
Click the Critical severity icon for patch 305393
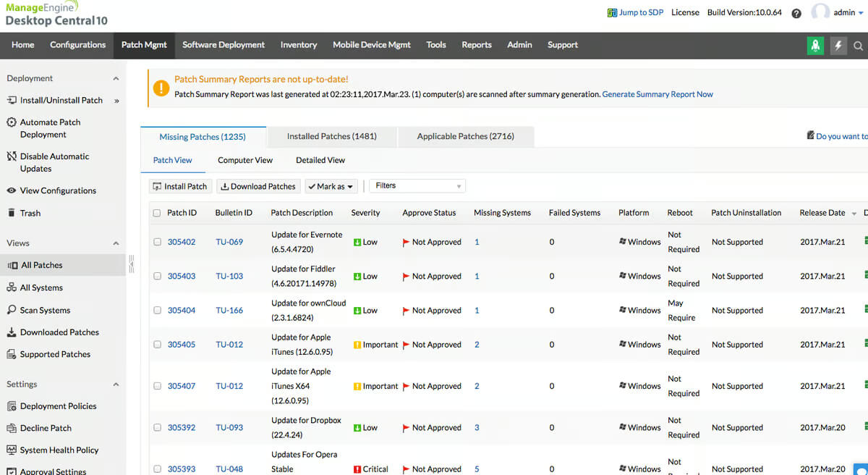coord(357,469)
